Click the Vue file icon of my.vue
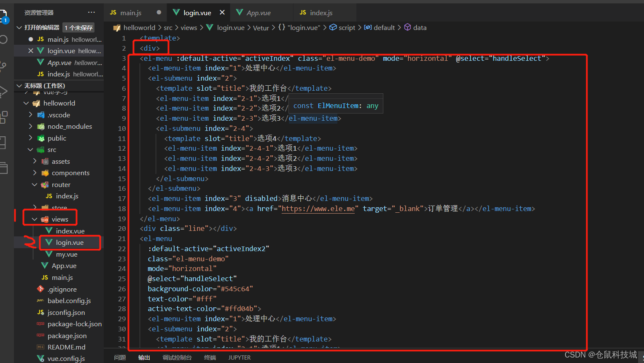This screenshot has width=644, height=363. (49, 254)
